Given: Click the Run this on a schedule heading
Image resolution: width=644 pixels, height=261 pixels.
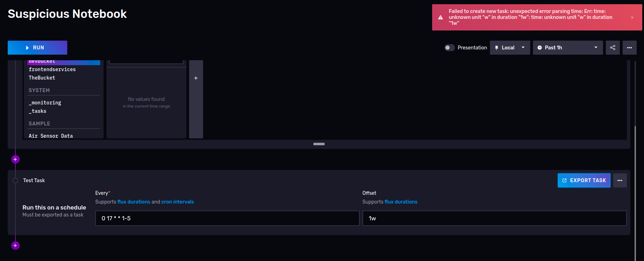Looking at the screenshot, I should tap(54, 207).
